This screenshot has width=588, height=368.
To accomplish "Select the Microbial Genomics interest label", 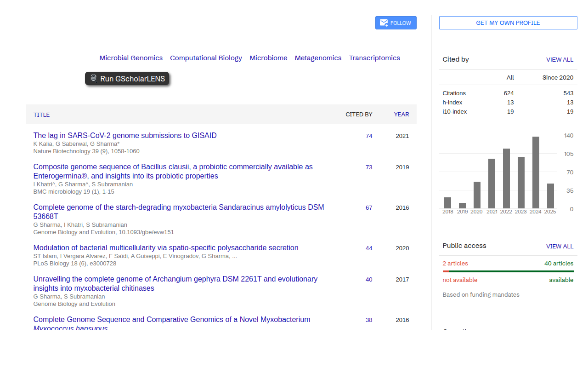I will (x=131, y=58).
